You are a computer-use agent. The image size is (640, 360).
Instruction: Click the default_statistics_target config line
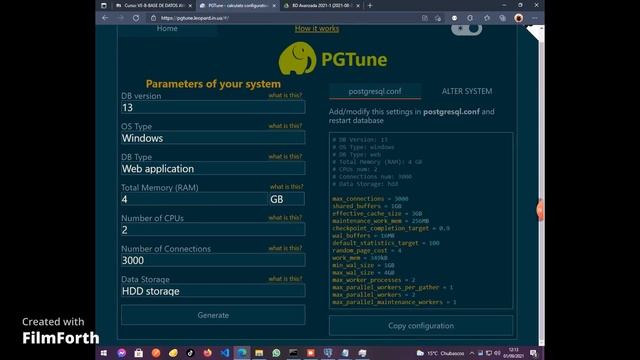386,243
